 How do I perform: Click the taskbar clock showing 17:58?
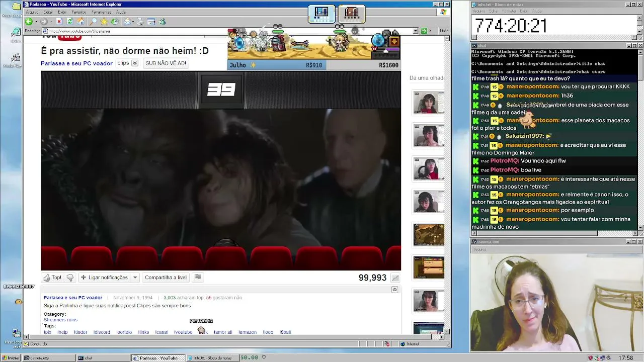[x=626, y=358]
